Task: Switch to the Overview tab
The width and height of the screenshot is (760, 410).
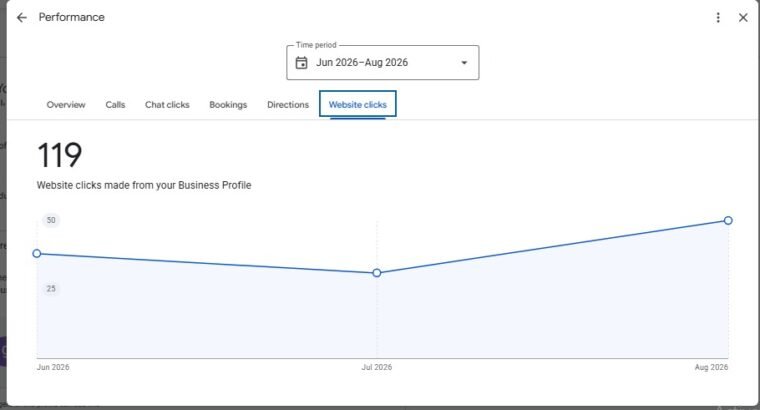Action: tap(66, 105)
